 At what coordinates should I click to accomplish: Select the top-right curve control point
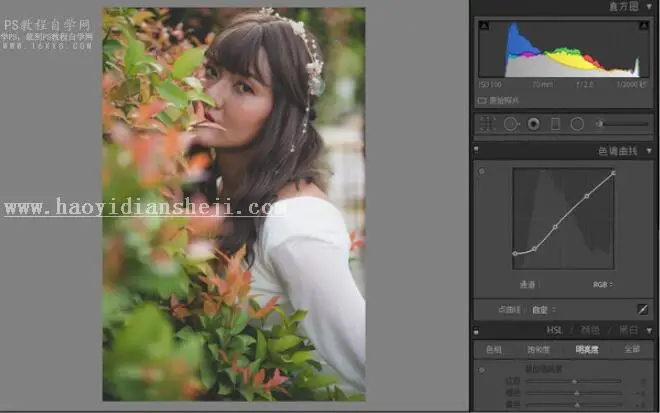613,173
